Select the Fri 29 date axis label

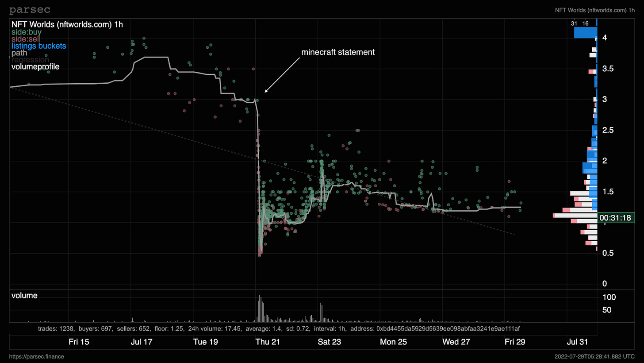click(515, 342)
